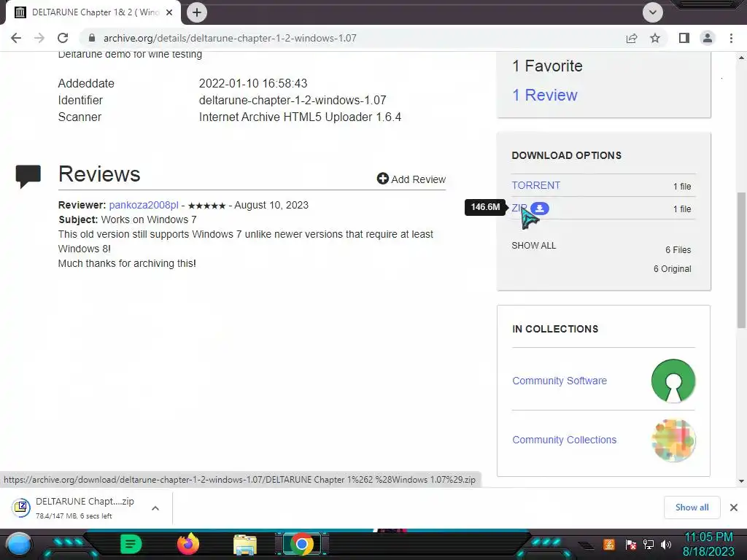
Task: Click the address bar URL
Action: 230,38
